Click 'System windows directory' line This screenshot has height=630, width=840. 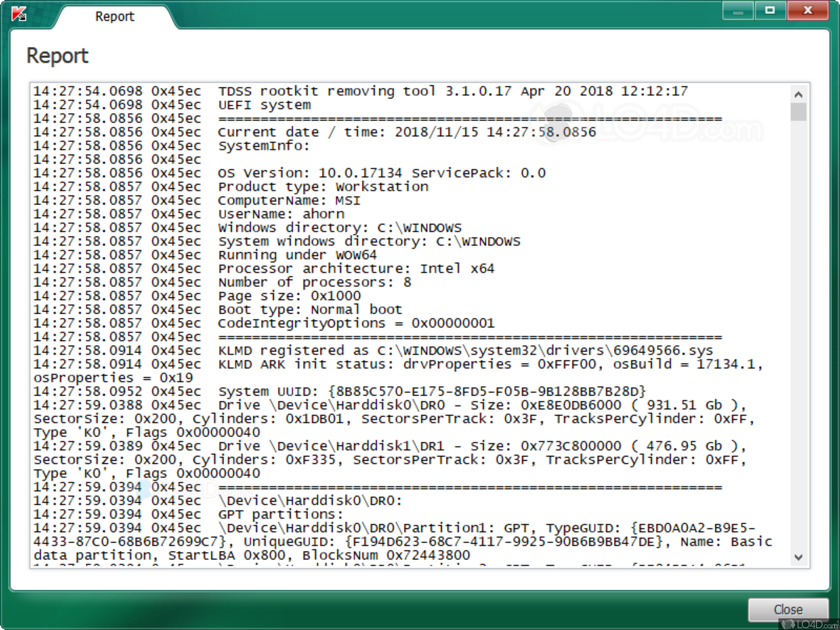(277, 241)
